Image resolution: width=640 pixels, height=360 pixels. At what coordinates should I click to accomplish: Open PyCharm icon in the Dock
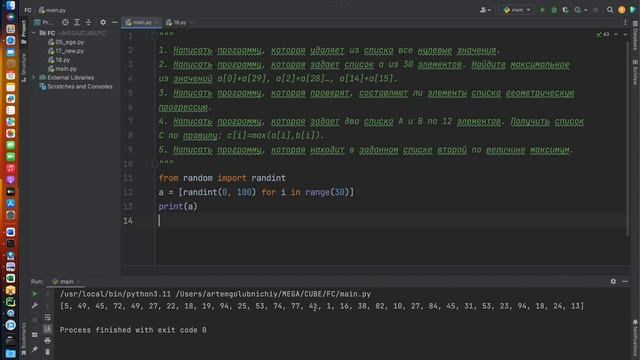point(11,301)
